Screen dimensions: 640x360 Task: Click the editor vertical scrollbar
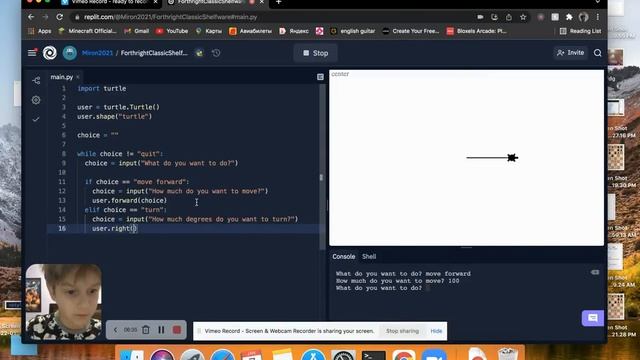(x=322, y=167)
